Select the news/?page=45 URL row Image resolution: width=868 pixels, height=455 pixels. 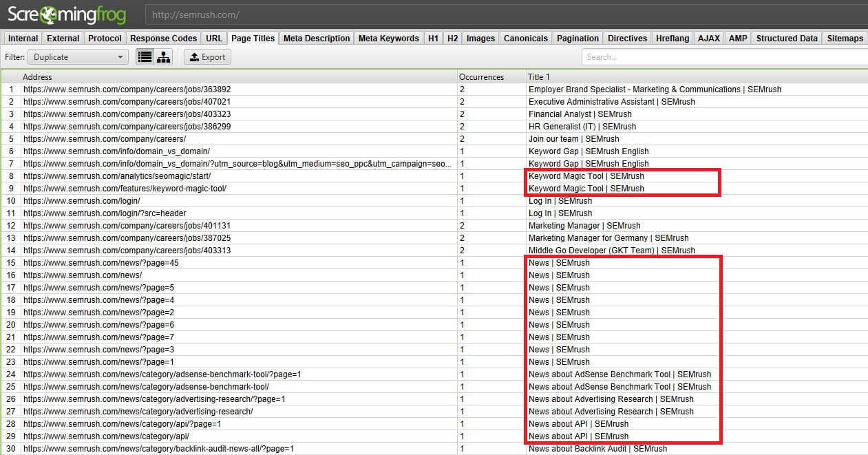click(101, 263)
